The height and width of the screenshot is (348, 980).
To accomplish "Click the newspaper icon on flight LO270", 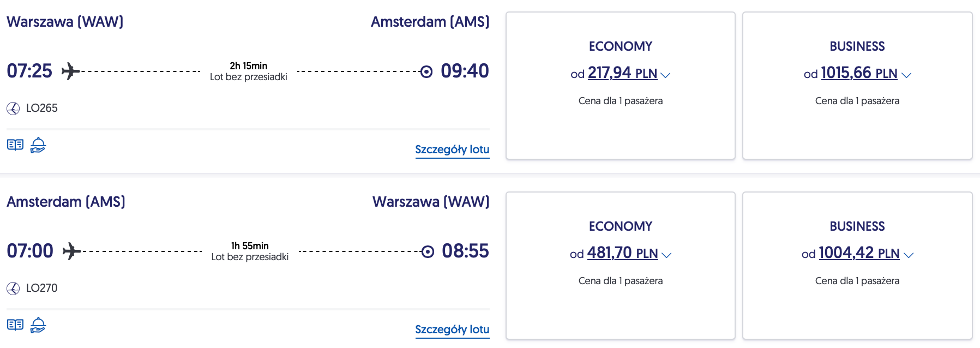I will tap(15, 325).
